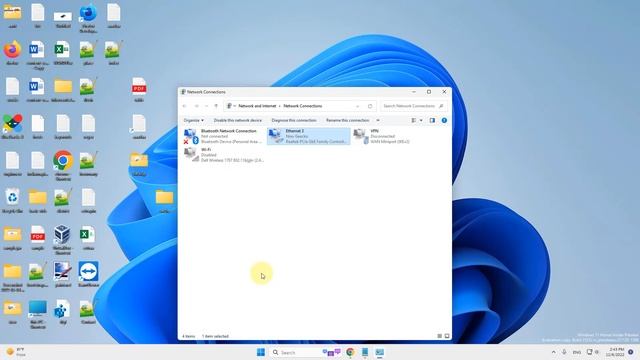Select the Excel file in Firefox's row
640x360 pixels.
(x=62, y=53)
